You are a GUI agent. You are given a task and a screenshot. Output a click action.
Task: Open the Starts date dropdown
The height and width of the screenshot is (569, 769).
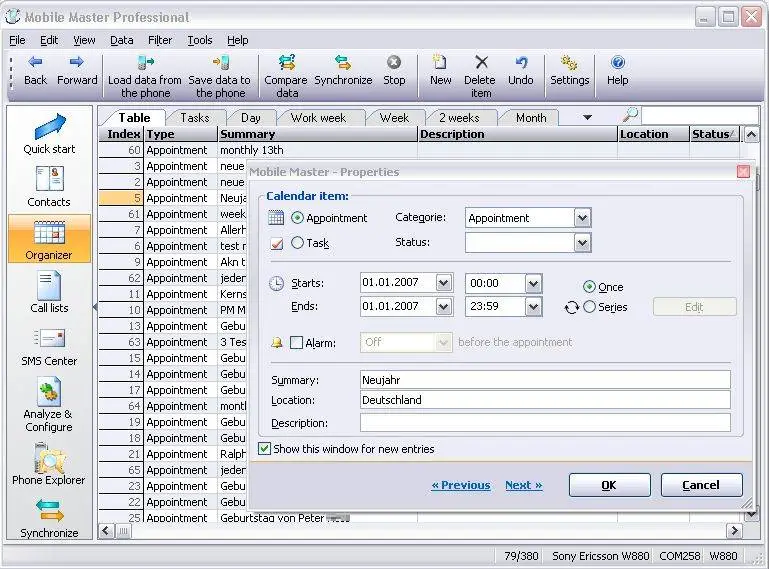445,283
